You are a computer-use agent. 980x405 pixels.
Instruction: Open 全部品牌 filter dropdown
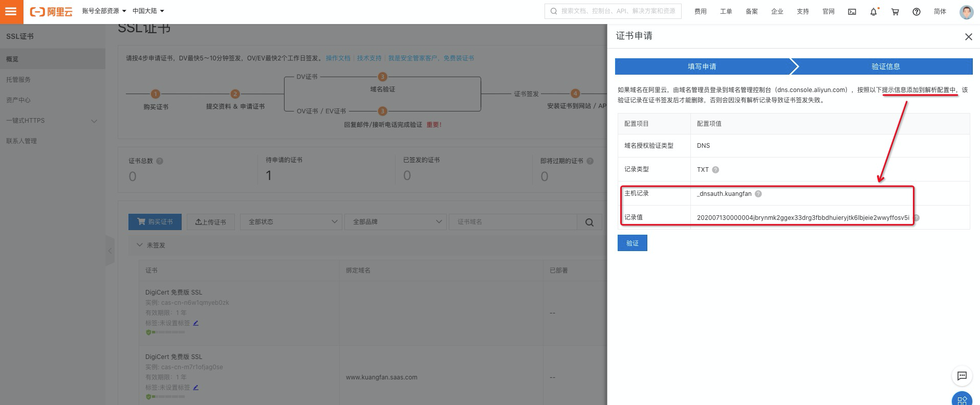coord(396,222)
